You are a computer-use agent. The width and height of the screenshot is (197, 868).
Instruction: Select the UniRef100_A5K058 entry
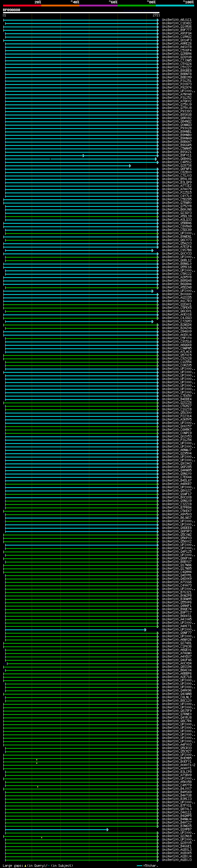176,782
